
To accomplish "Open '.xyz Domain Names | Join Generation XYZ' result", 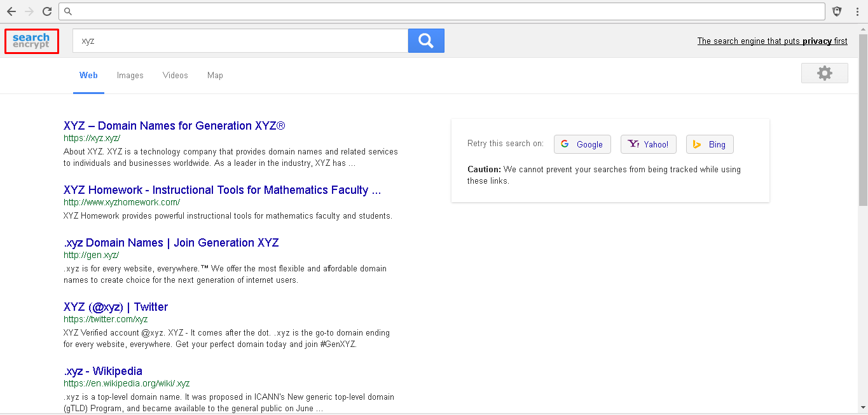I will pos(171,243).
